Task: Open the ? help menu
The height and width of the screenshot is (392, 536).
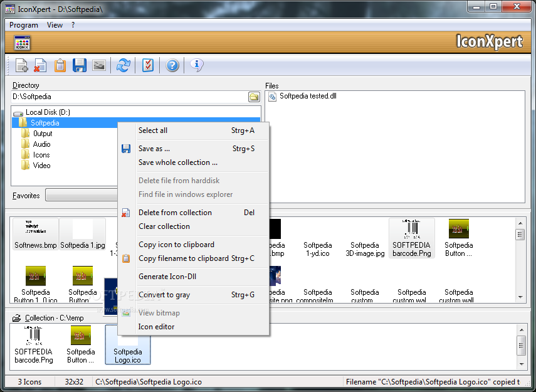Action: [x=73, y=25]
